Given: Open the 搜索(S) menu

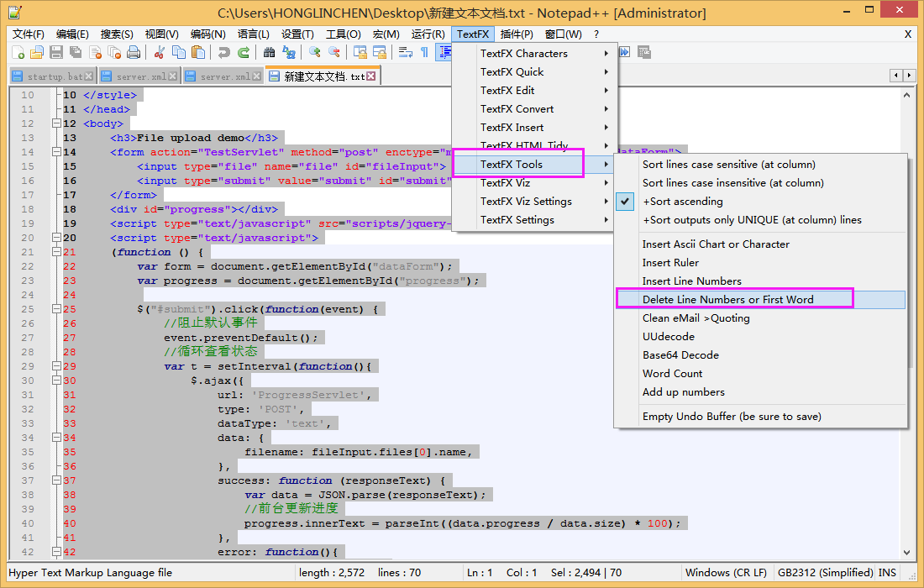Looking at the screenshot, I should (117, 34).
